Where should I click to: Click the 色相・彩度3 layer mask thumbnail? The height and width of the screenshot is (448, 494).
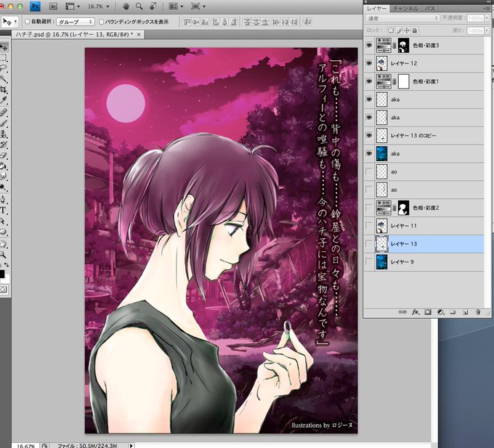(404, 45)
